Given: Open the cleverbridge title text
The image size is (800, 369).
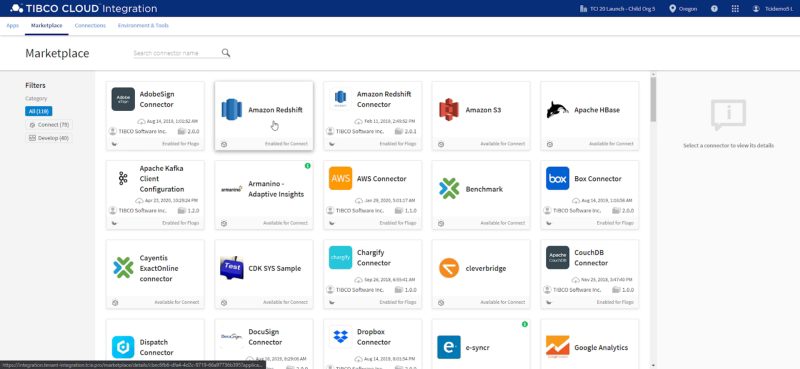Looking at the screenshot, I should (486, 268).
